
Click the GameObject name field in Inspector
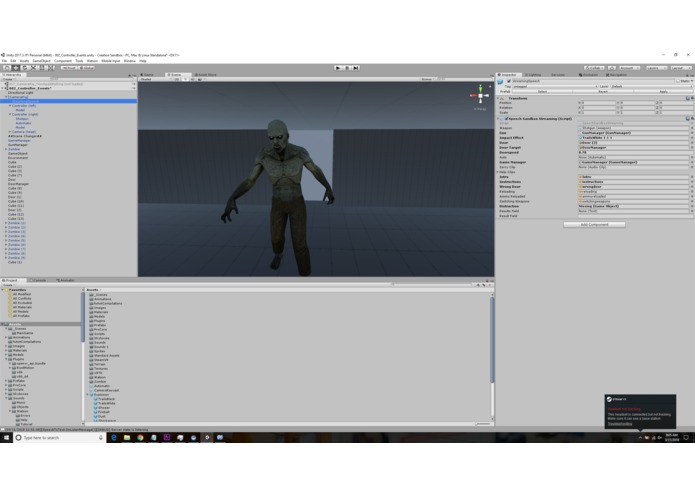593,81
